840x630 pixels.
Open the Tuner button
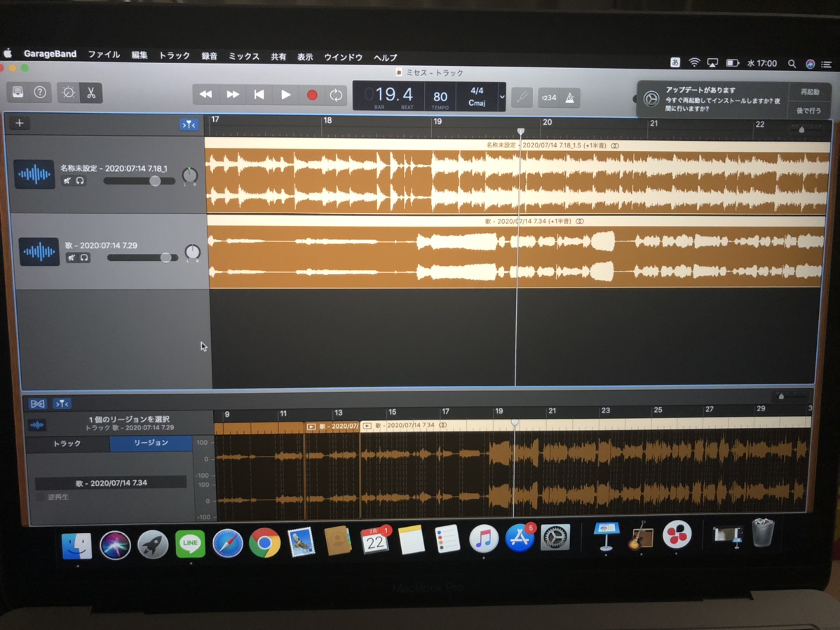522,98
